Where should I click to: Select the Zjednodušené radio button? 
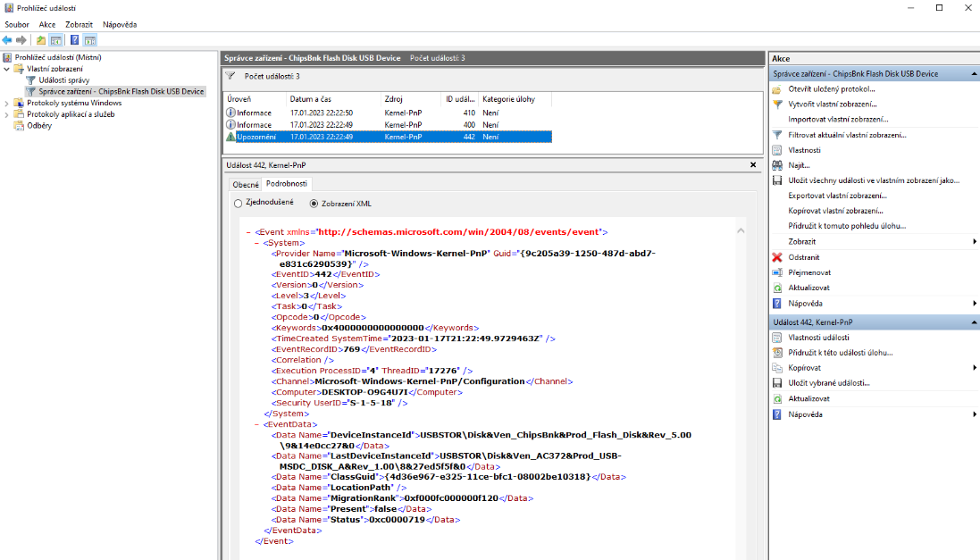(x=238, y=203)
